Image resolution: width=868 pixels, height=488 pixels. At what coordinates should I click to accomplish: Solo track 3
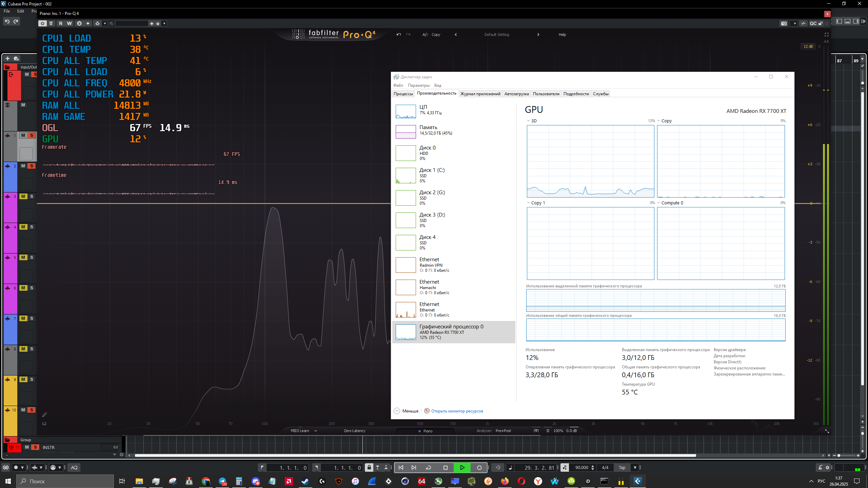point(32,197)
